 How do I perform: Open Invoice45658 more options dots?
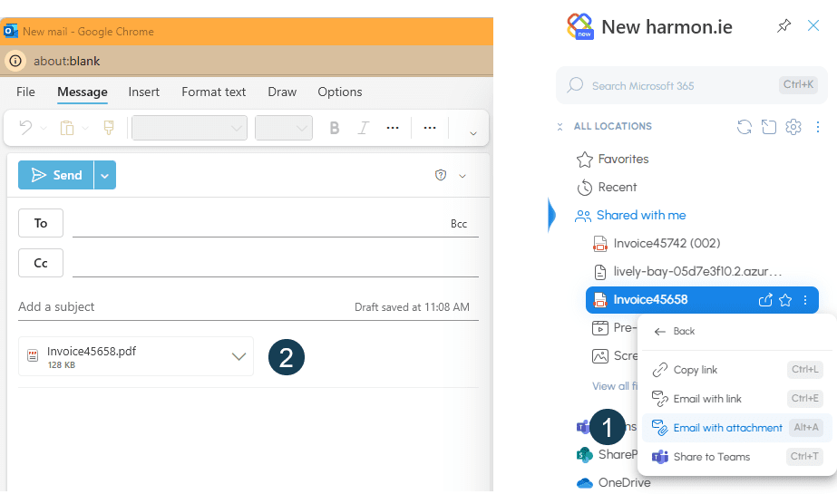(x=805, y=300)
